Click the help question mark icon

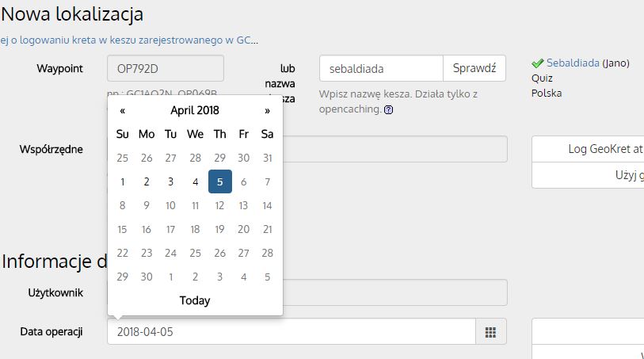pos(388,110)
